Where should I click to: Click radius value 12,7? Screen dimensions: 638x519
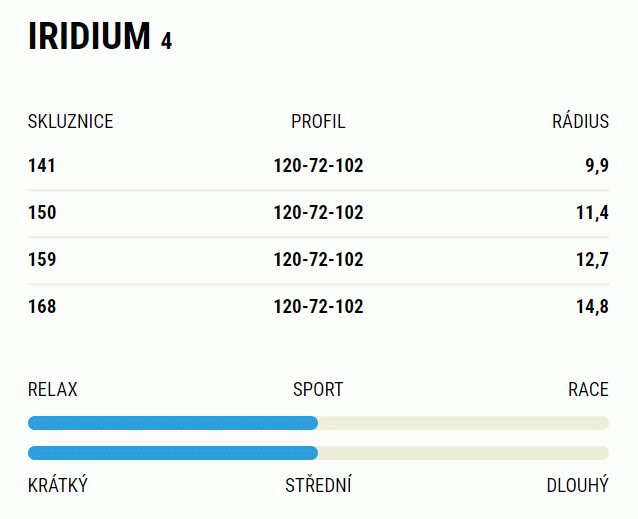(x=592, y=260)
